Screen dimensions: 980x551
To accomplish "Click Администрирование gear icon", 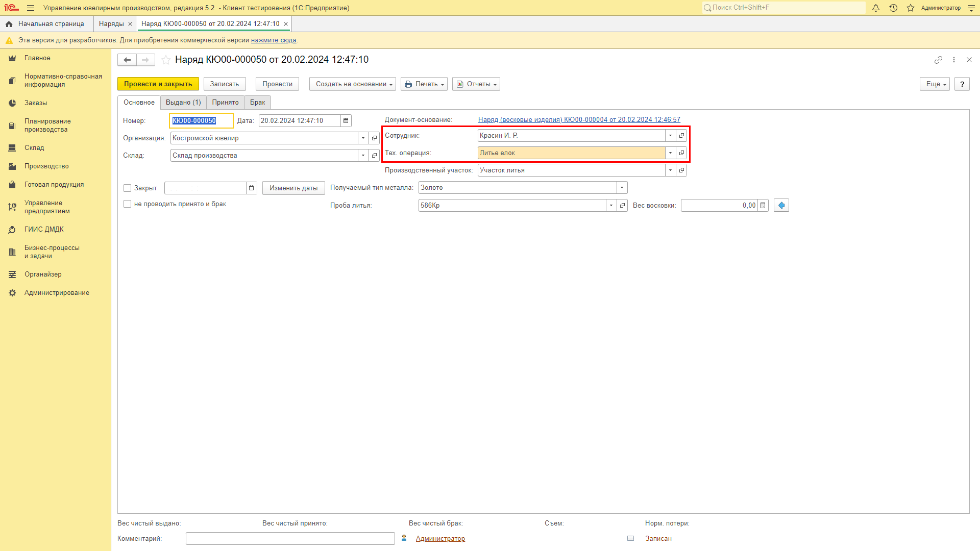I will click(12, 293).
